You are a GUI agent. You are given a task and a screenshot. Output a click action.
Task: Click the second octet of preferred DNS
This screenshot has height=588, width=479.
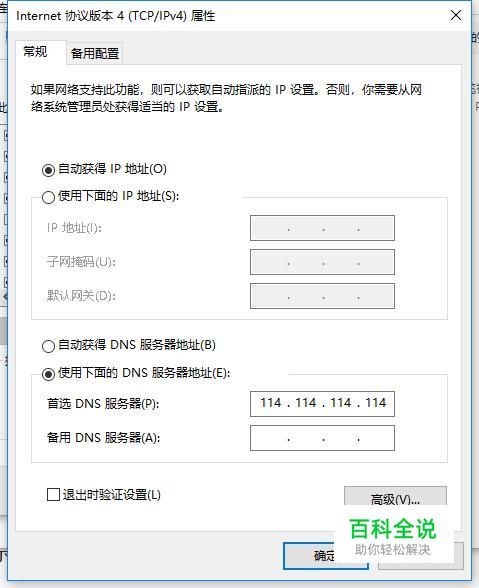click(306, 403)
